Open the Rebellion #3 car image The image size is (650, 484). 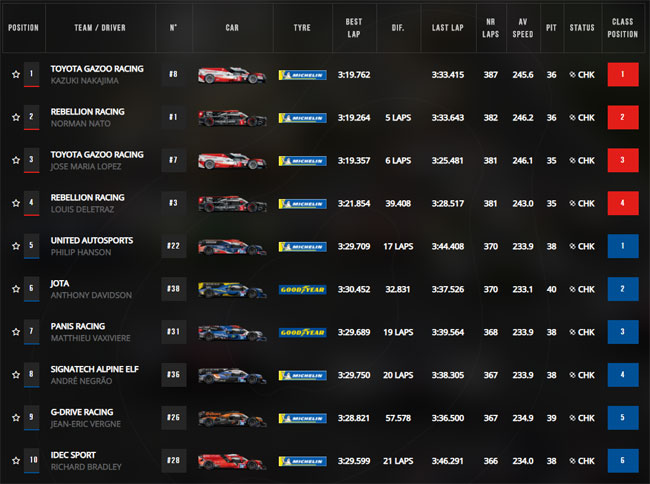coord(232,204)
